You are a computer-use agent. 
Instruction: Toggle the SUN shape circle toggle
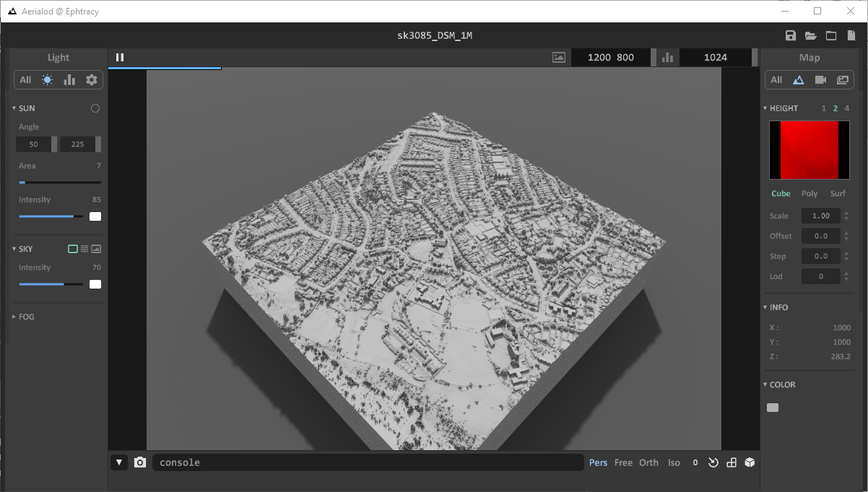tap(95, 107)
